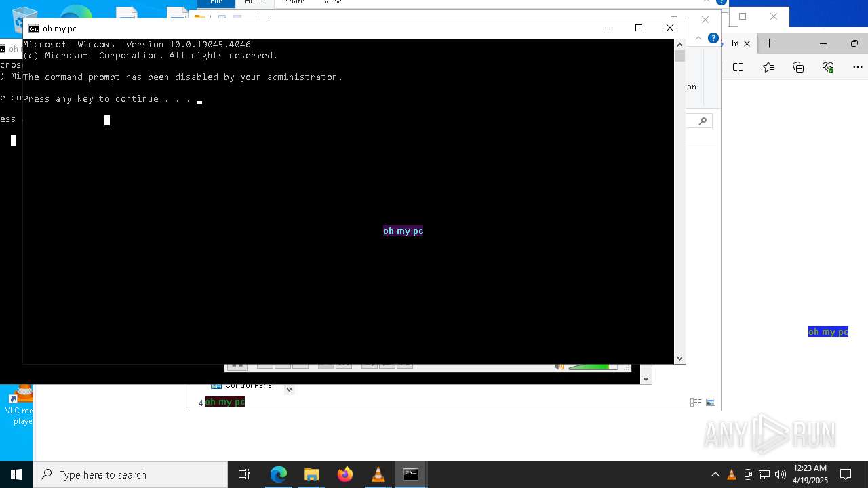Open Edge Settings and more menu
Image resolution: width=868 pixels, height=488 pixels.
[858, 67]
